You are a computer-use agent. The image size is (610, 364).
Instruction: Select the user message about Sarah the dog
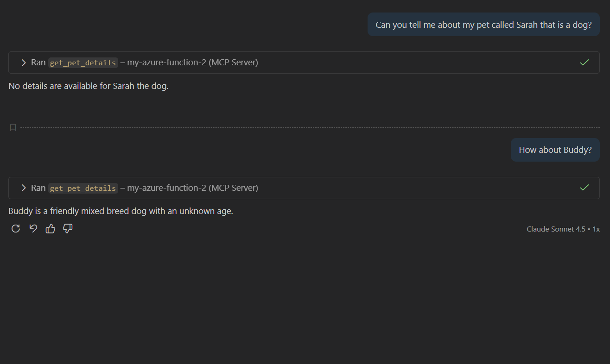click(483, 25)
